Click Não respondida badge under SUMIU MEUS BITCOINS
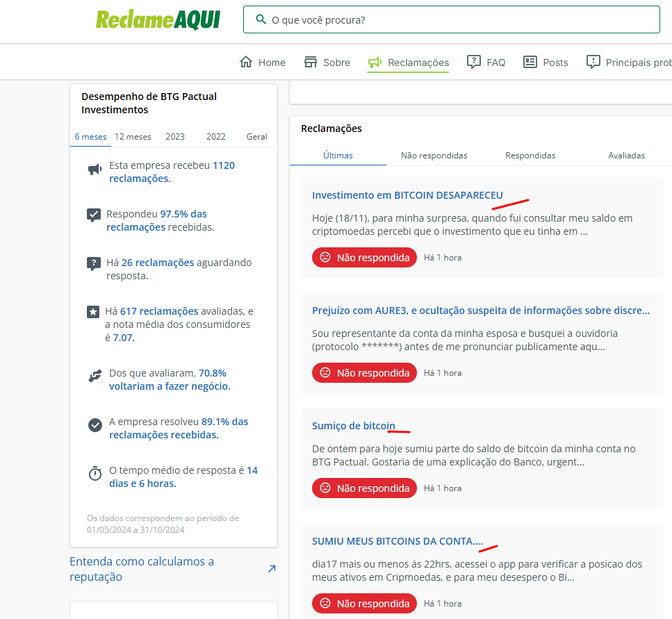The height and width of the screenshot is (619, 672). [364, 603]
